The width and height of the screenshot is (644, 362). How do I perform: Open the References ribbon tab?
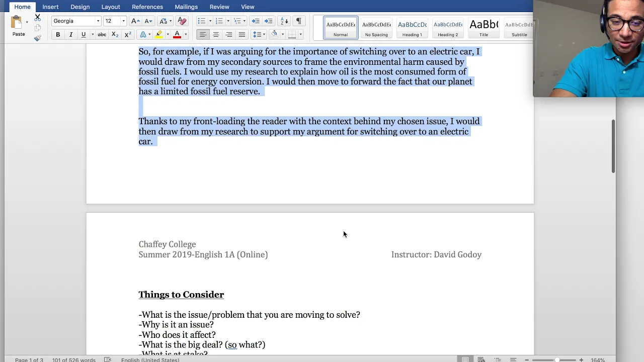[x=147, y=7]
